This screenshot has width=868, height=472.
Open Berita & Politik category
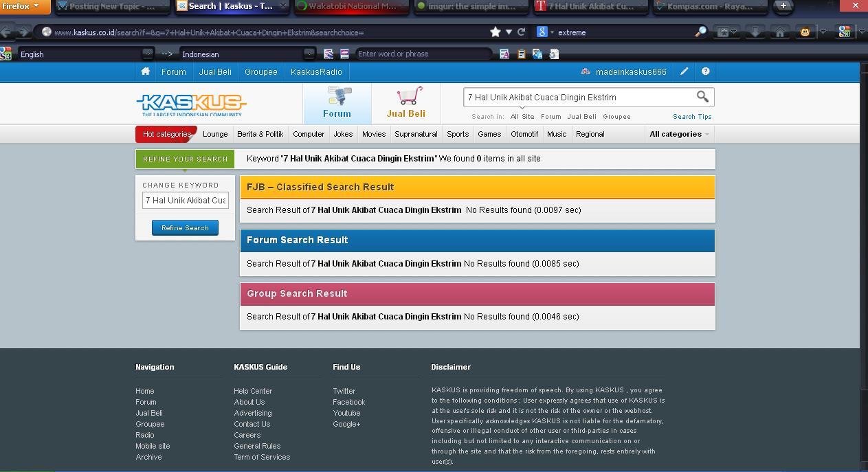(x=260, y=134)
